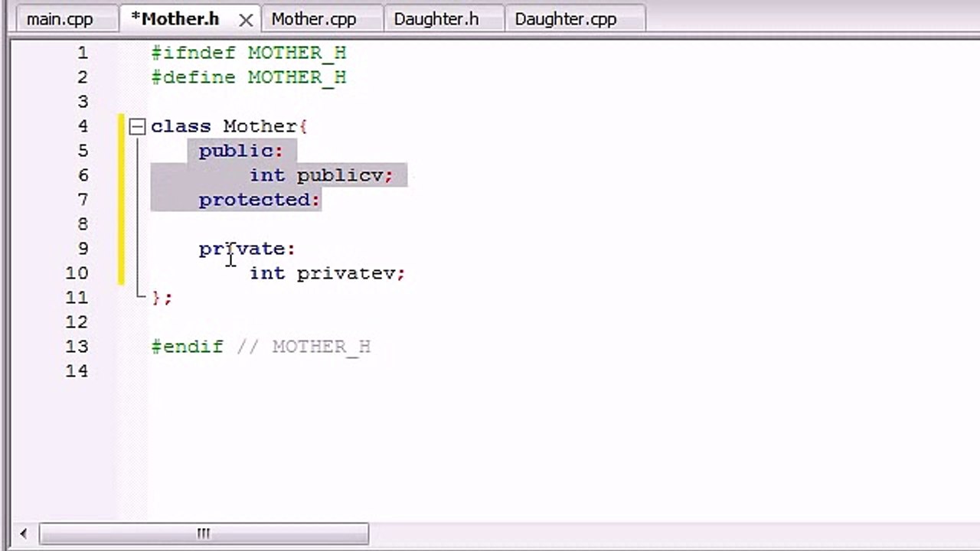Image resolution: width=980 pixels, height=551 pixels.
Task: Collapse the class Mother fold marker
Action: pyautogui.click(x=137, y=126)
